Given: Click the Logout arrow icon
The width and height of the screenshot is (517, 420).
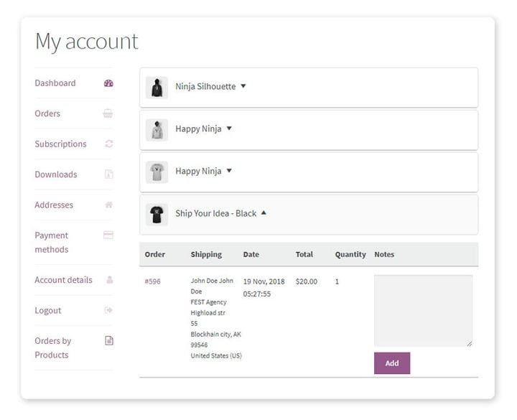Looking at the screenshot, I should point(108,310).
